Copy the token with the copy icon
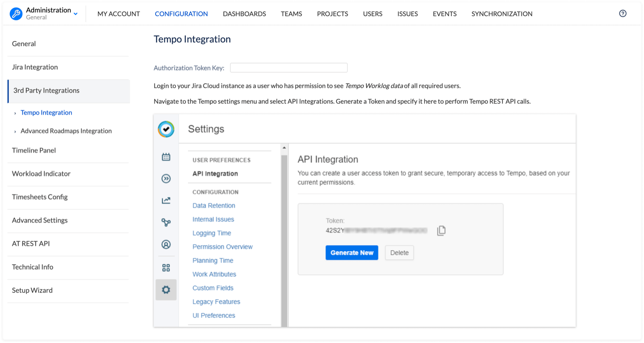 click(441, 231)
